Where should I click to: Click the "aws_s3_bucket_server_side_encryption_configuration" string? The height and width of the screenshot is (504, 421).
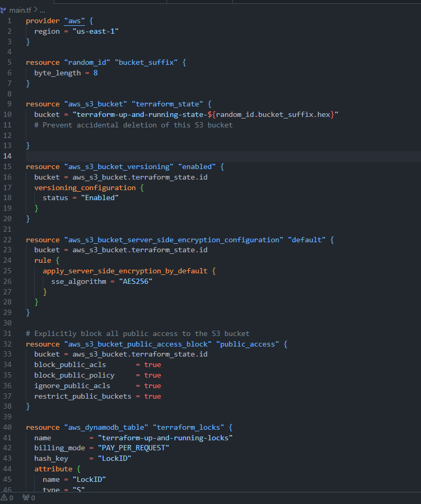[x=174, y=240]
